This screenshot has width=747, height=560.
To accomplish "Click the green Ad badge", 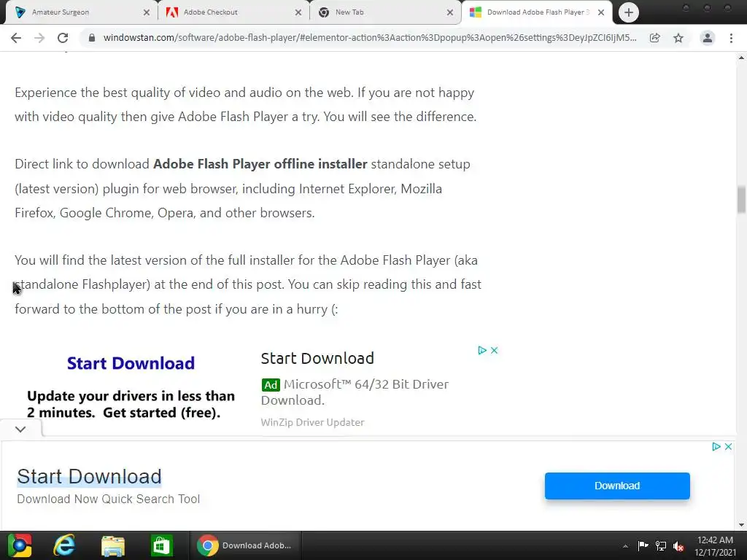I will [271, 385].
